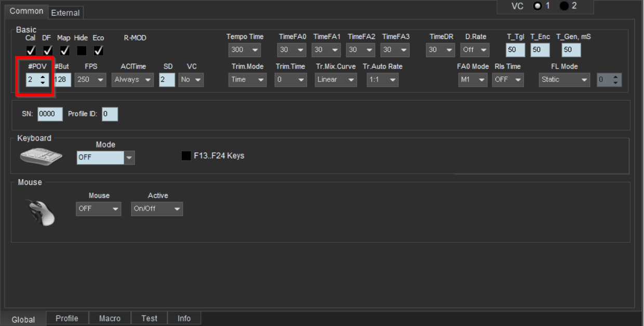Image resolution: width=644 pixels, height=326 pixels.
Task: Open the Trim.Mode dropdown
Action: 248,79
